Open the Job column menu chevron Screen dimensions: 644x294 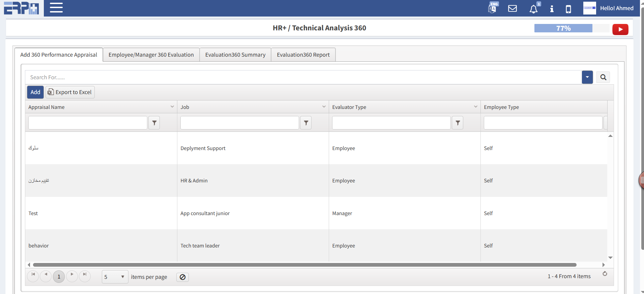tap(324, 107)
